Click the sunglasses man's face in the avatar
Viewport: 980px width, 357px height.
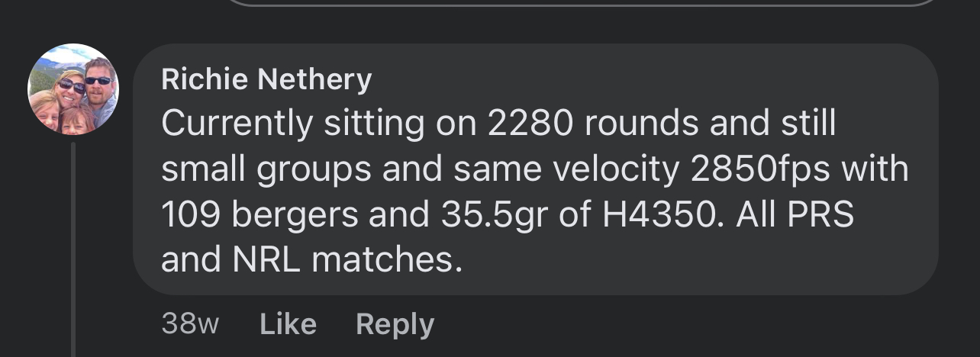(x=98, y=82)
